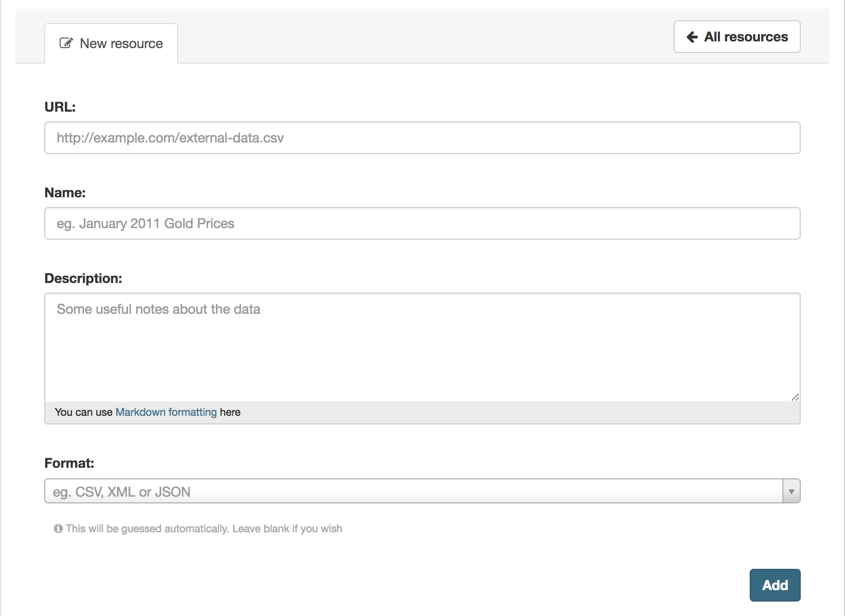The width and height of the screenshot is (845, 616).
Task: Click the Format: label
Action: coord(69,463)
